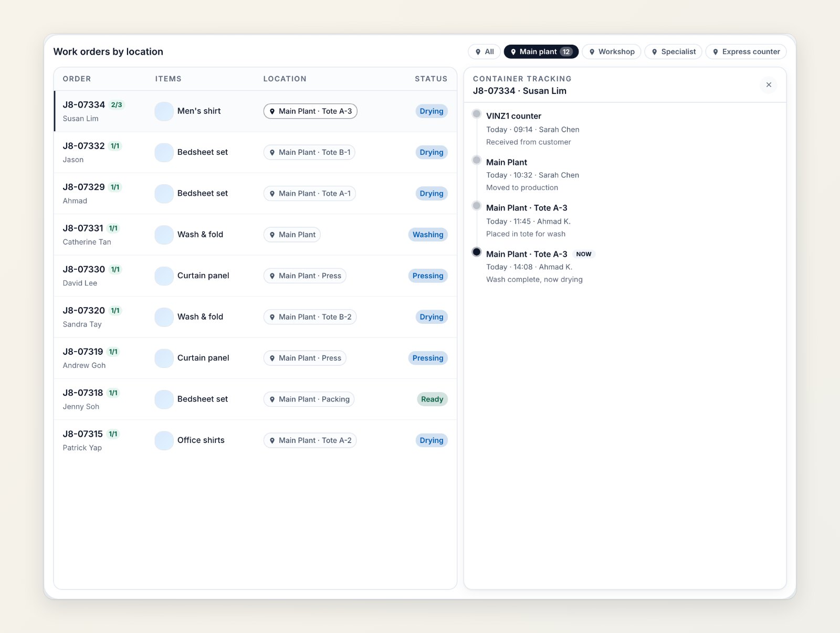
Task: Click the ITEMS column header
Action: pyautogui.click(x=168, y=79)
